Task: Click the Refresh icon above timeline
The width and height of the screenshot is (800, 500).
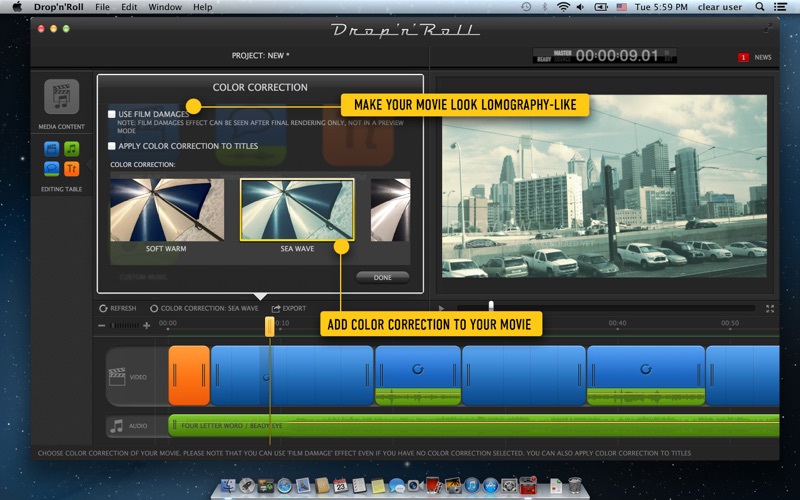Action: (103, 308)
